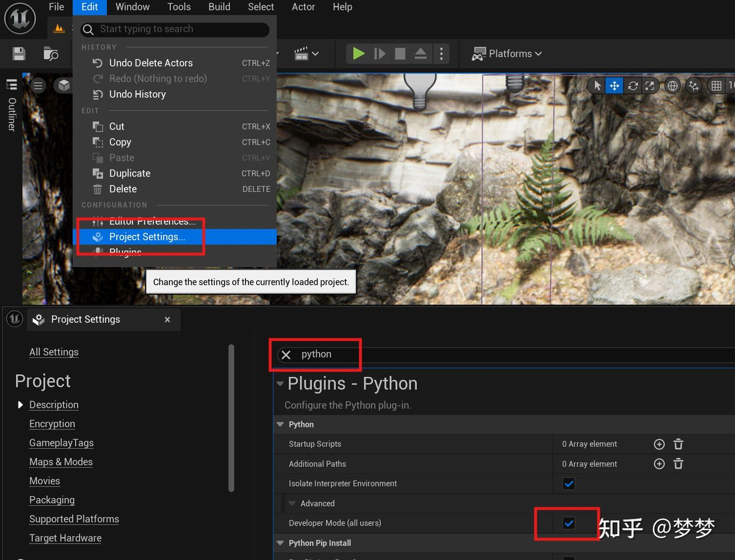Screen dimensions: 735x560
Task: Select the translate (move) gizmo tool
Action: click(x=615, y=86)
